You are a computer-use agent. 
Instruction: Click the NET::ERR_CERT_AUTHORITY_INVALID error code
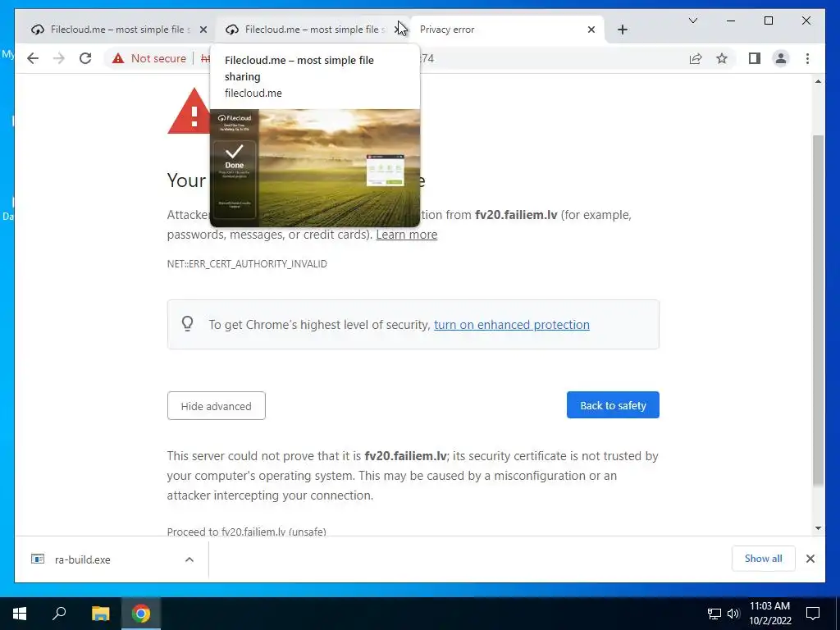[247, 263]
